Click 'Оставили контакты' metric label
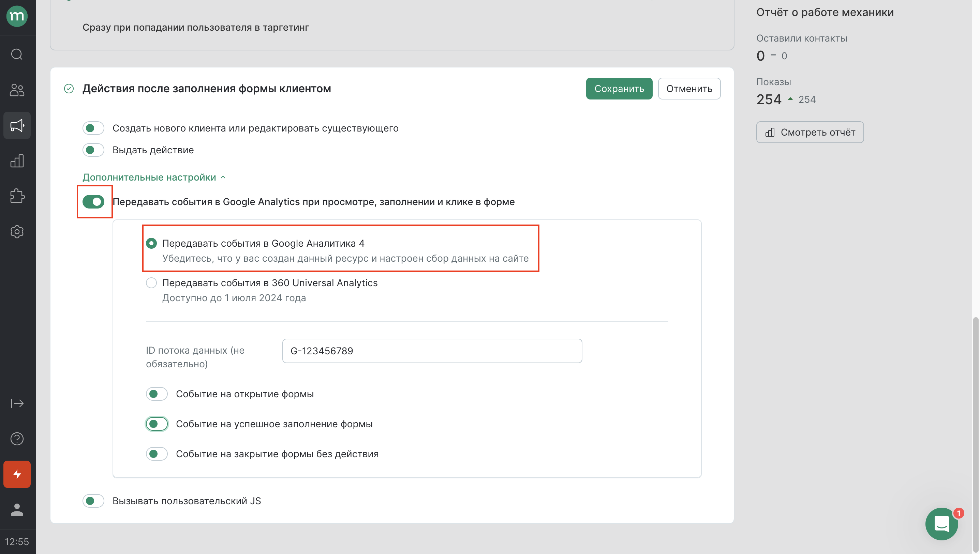 (x=801, y=39)
